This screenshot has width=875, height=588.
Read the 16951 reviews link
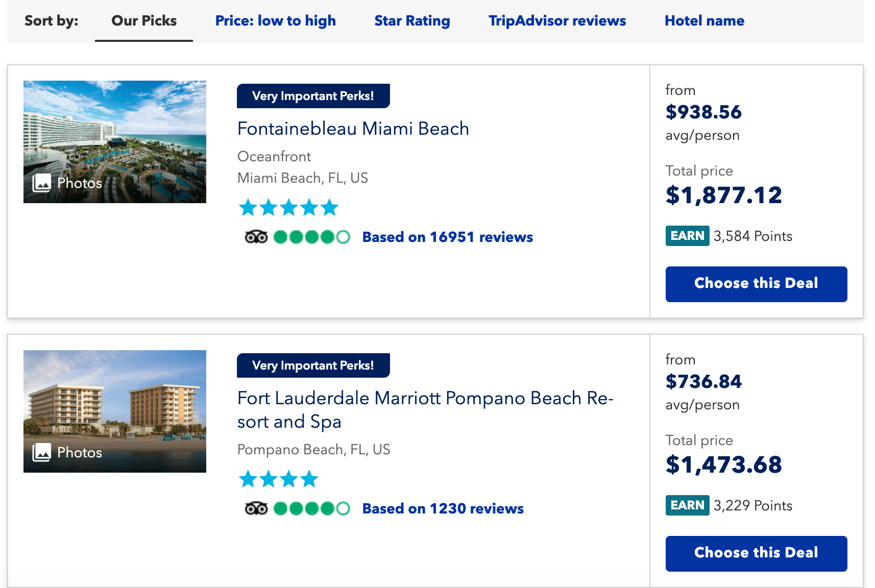pyautogui.click(x=447, y=237)
